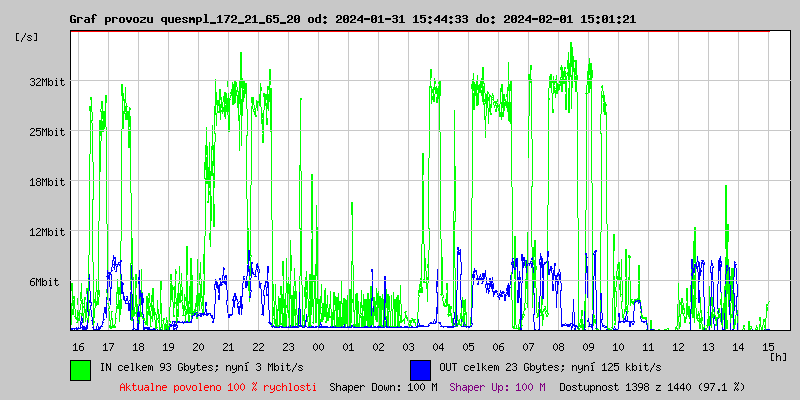Click the '[h]' hour unit label

pyautogui.click(x=778, y=356)
